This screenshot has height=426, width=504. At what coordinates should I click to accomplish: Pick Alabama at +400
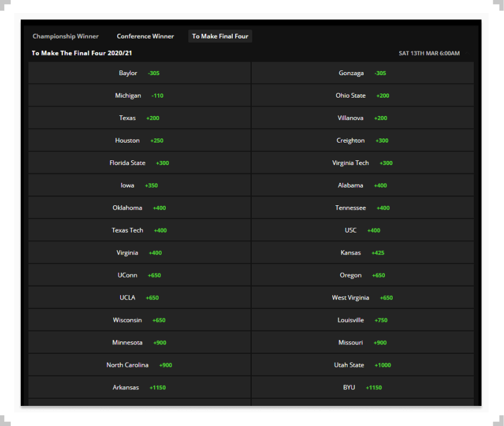tap(362, 186)
